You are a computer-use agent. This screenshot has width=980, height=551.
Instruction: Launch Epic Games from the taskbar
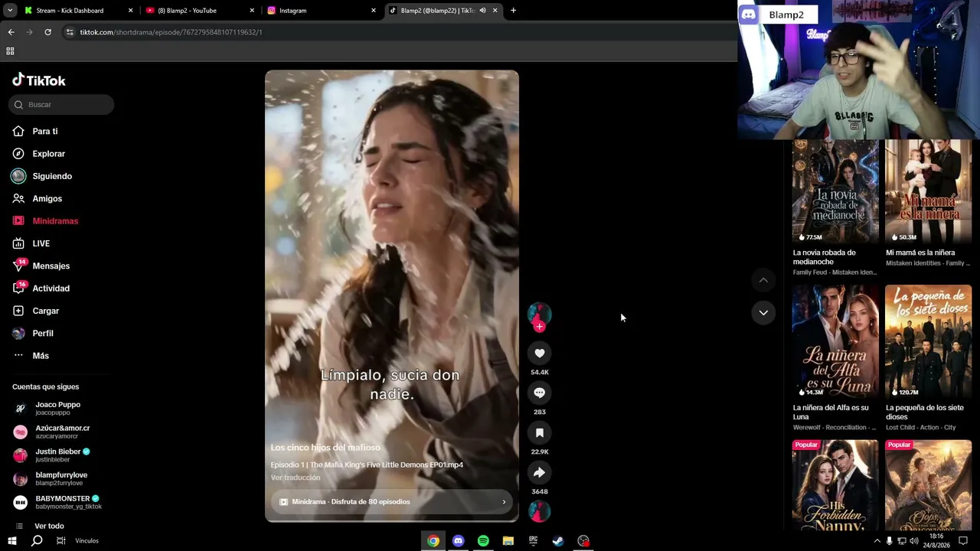click(533, 541)
